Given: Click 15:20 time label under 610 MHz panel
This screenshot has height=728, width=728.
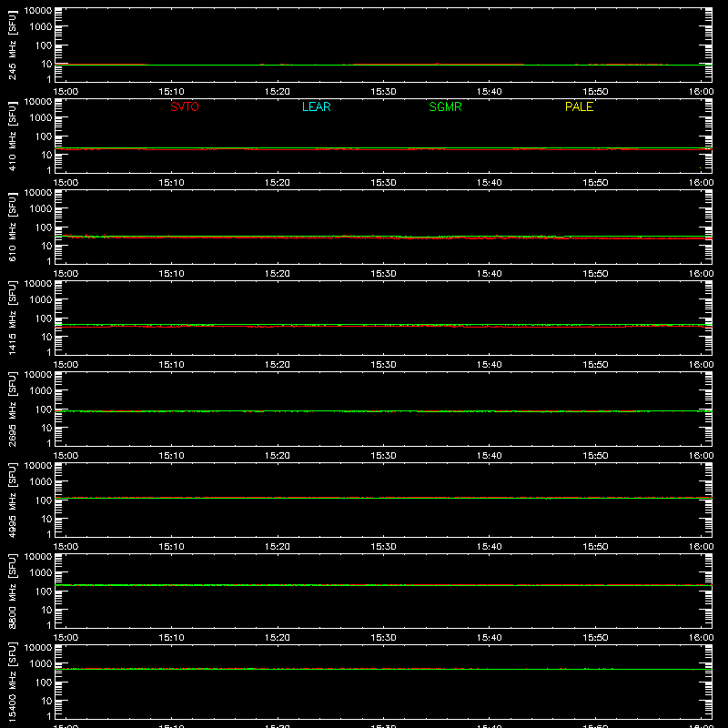Looking at the screenshot, I should [278, 274].
